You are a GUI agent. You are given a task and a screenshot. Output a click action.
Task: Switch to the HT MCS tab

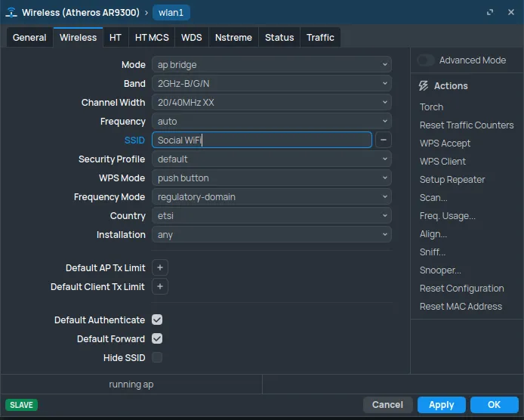tap(152, 38)
